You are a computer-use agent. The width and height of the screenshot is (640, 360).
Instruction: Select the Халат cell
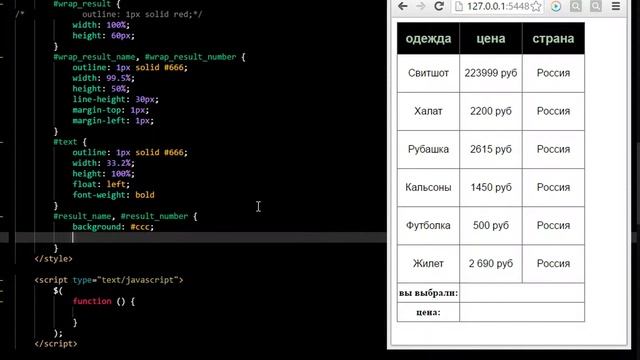pyautogui.click(x=428, y=111)
